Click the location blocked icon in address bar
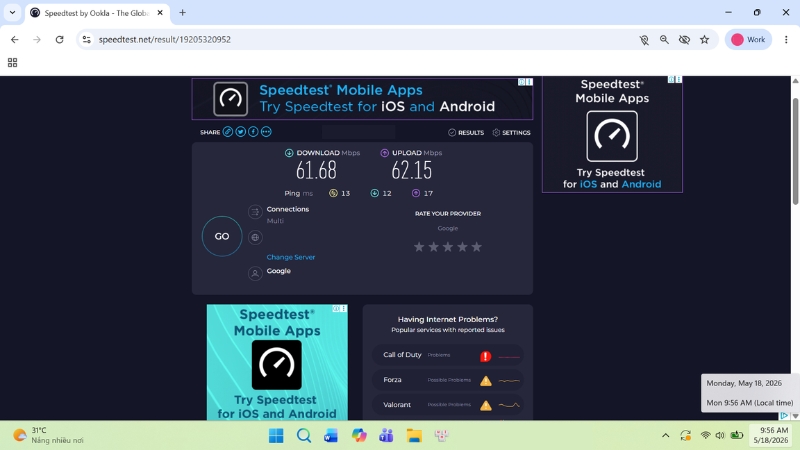800x450 pixels. pyautogui.click(x=644, y=39)
